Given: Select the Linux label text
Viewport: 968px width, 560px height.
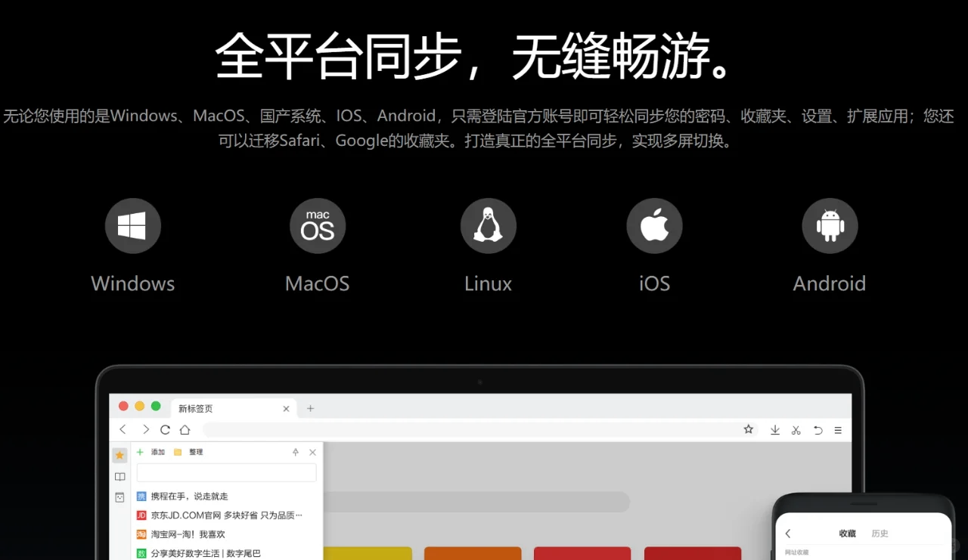Looking at the screenshot, I should [489, 284].
